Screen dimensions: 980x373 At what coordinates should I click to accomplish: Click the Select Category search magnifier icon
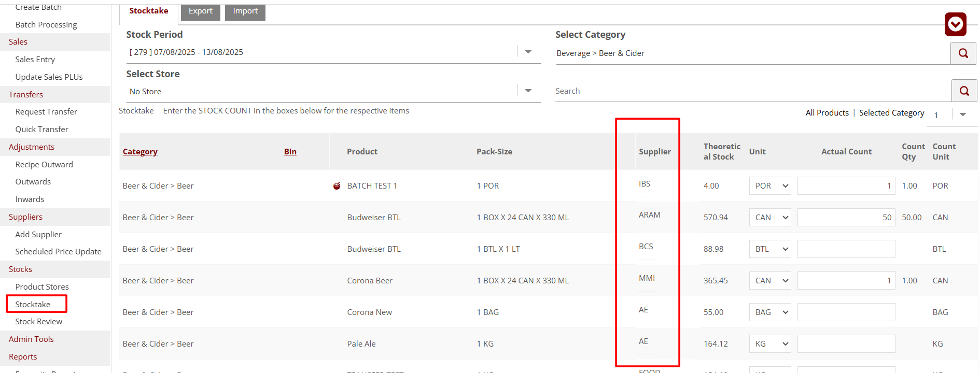963,53
